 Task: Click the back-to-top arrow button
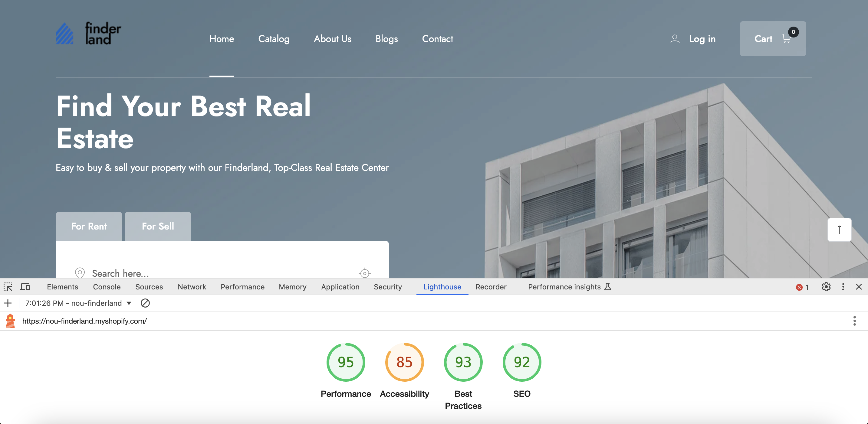[x=839, y=230]
